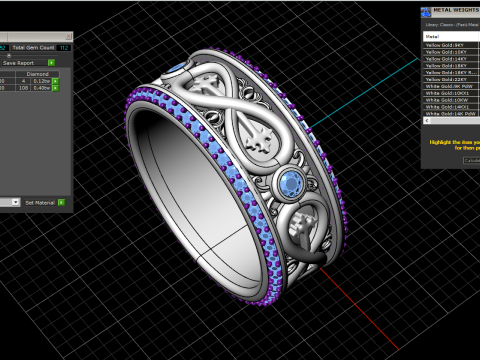Click the green arrow beside Set Material

61,202
